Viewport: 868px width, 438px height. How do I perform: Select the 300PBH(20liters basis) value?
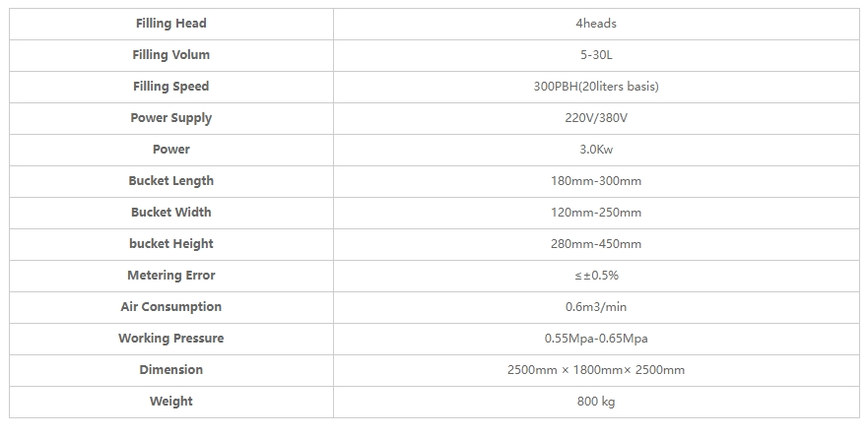coord(596,87)
